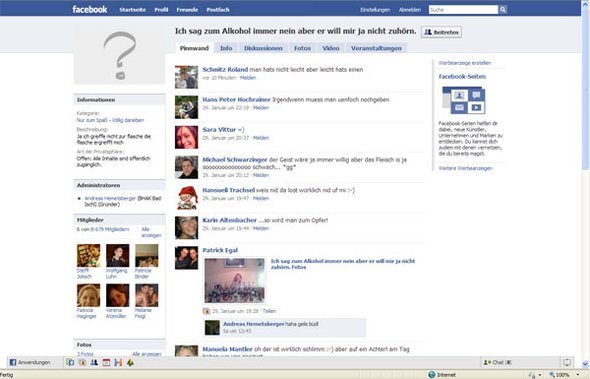Click the tree icon in bottom bar
The image size is (590, 379).
(130, 362)
